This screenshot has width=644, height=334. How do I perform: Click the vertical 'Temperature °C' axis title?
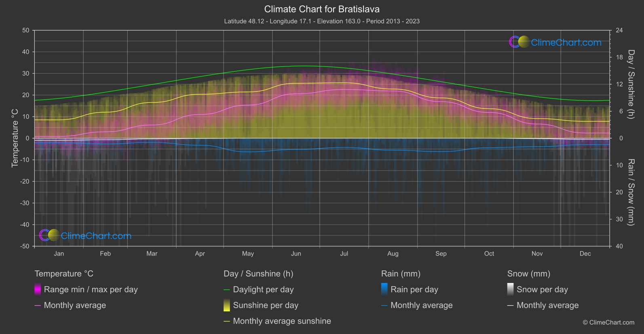click(15, 138)
